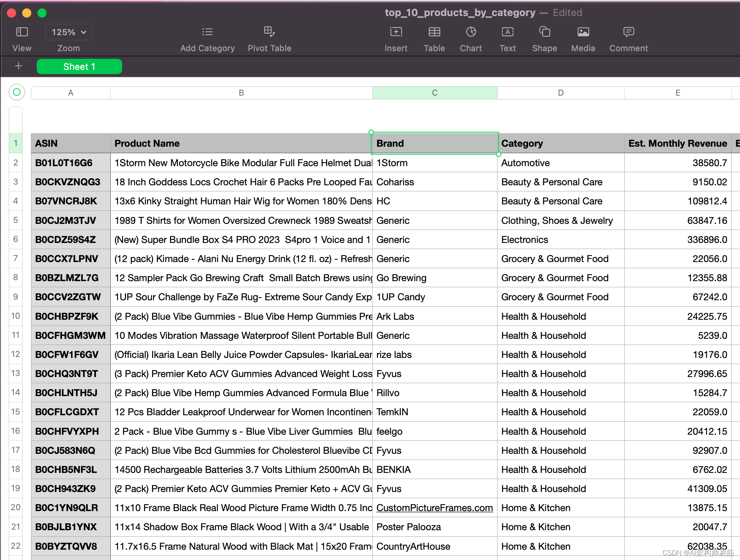Screen dimensions: 740x560
Task: Select revenue cell 336896.0
Action: coord(678,240)
